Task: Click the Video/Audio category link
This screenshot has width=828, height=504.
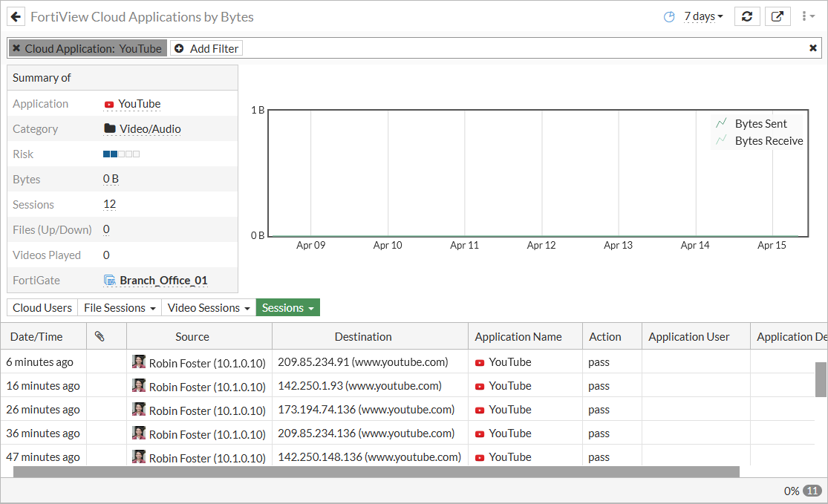Action: point(150,129)
